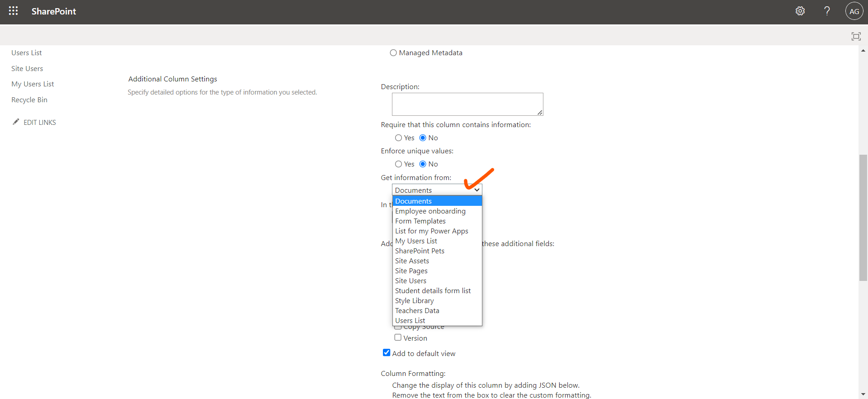Open the AG account profile icon
This screenshot has height=399, width=868.
click(854, 11)
